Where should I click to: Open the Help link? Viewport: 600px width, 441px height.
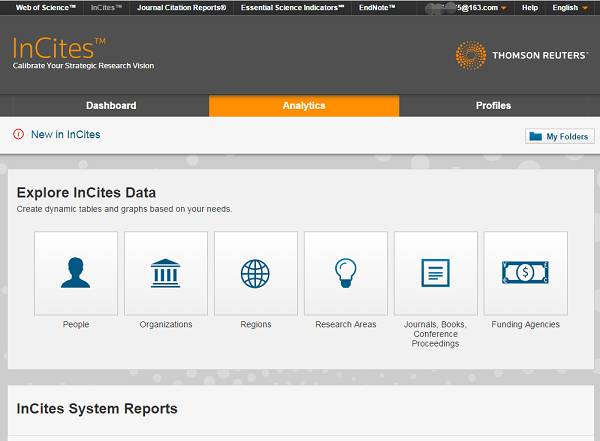(x=530, y=8)
